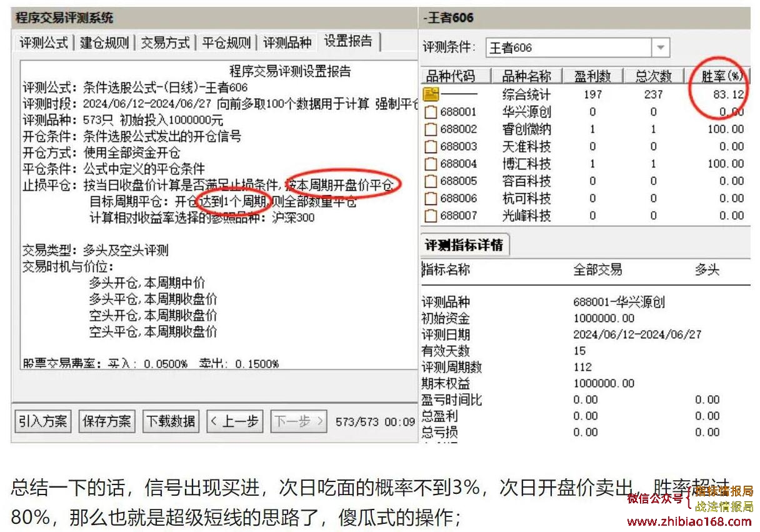Select stock name 博汇科技
Viewport: 760px width, 532px height.
coord(527,164)
